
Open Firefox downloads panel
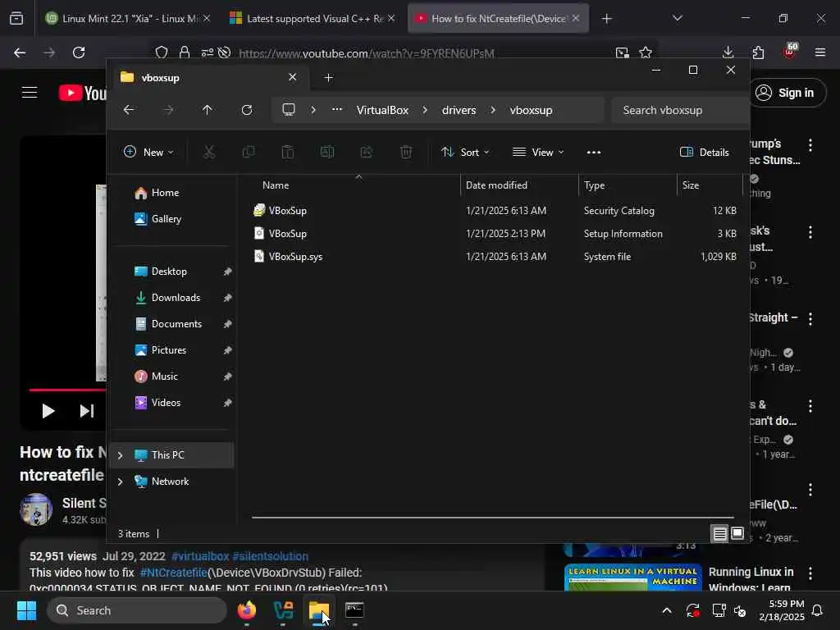point(728,52)
